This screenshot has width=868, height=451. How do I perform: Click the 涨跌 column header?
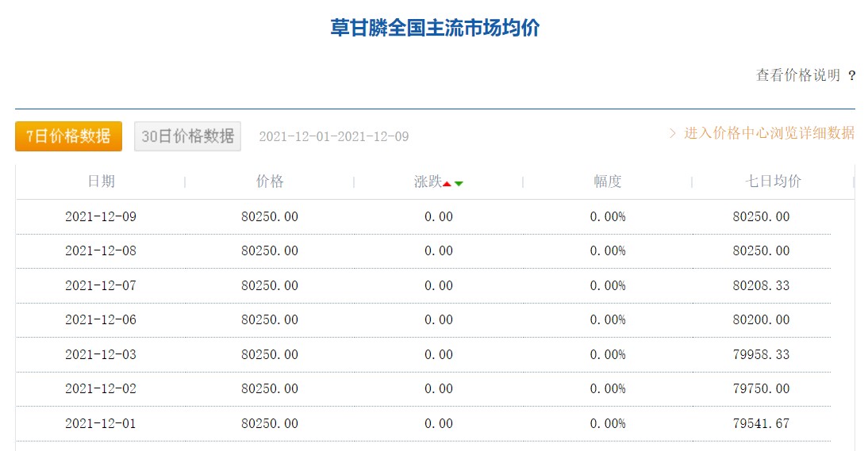click(428, 182)
